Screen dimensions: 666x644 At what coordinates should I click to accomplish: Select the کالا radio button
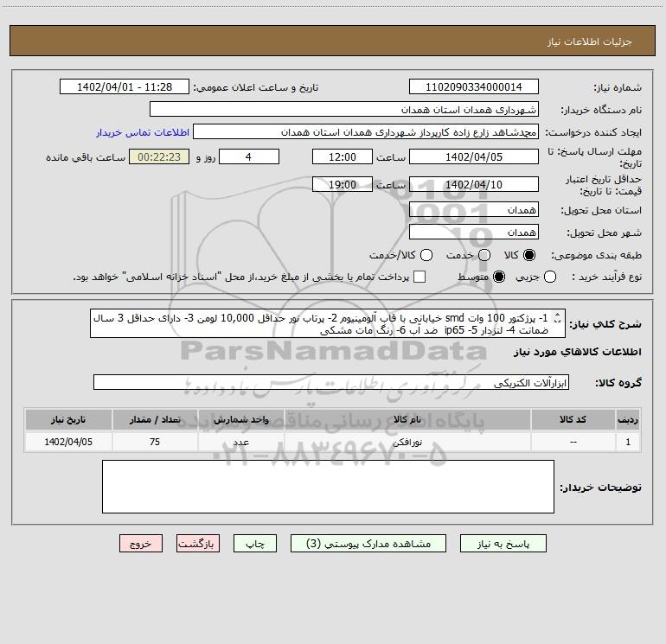(x=529, y=255)
